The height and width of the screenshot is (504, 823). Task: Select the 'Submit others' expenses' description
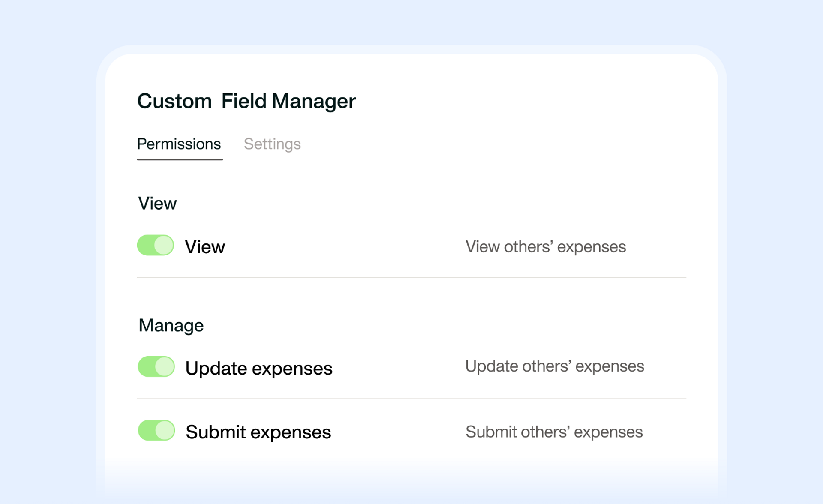click(x=554, y=432)
